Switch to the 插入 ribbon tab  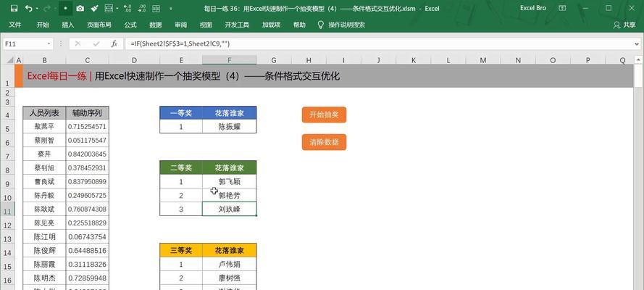click(68, 25)
